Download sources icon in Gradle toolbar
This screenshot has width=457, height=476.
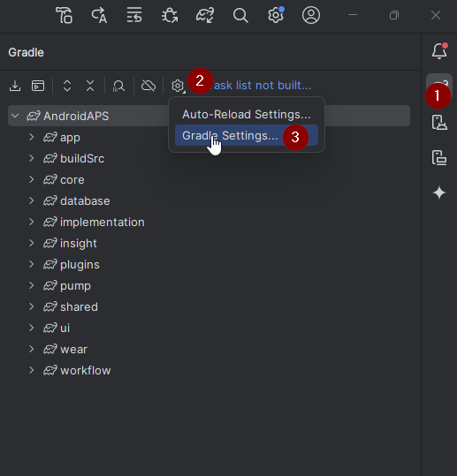pos(15,86)
